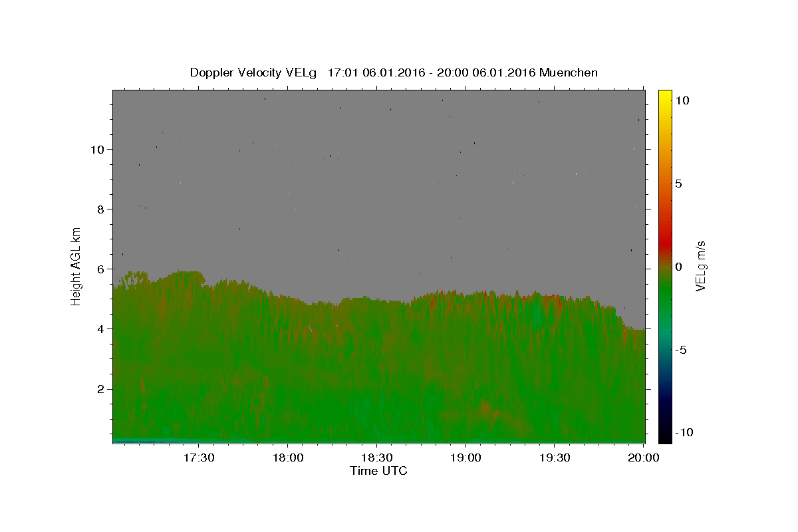Click the plot title Doppler Velocity VELg
798x532 pixels.
point(253,72)
